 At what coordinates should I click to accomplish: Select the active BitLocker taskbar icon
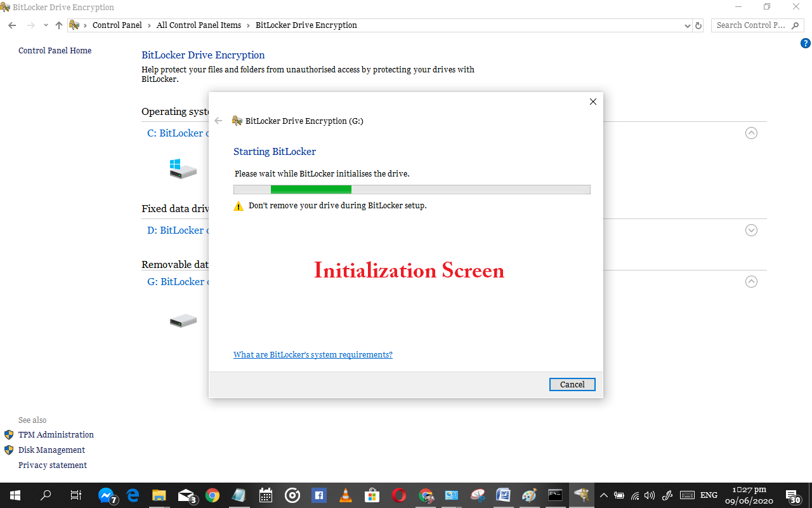pyautogui.click(x=582, y=495)
